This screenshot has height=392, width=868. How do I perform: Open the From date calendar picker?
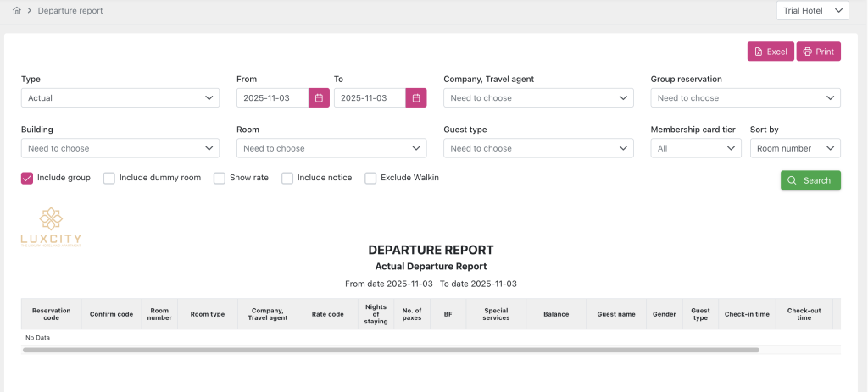tap(319, 98)
